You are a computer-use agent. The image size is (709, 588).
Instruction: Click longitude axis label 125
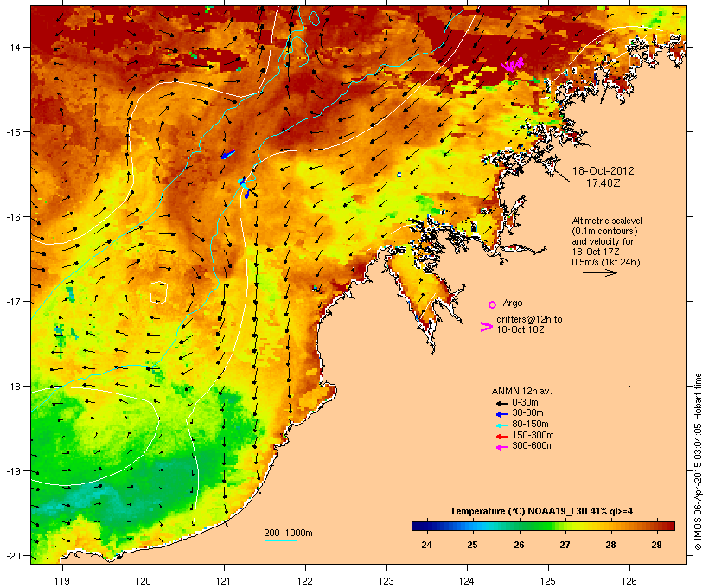tap(548, 581)
